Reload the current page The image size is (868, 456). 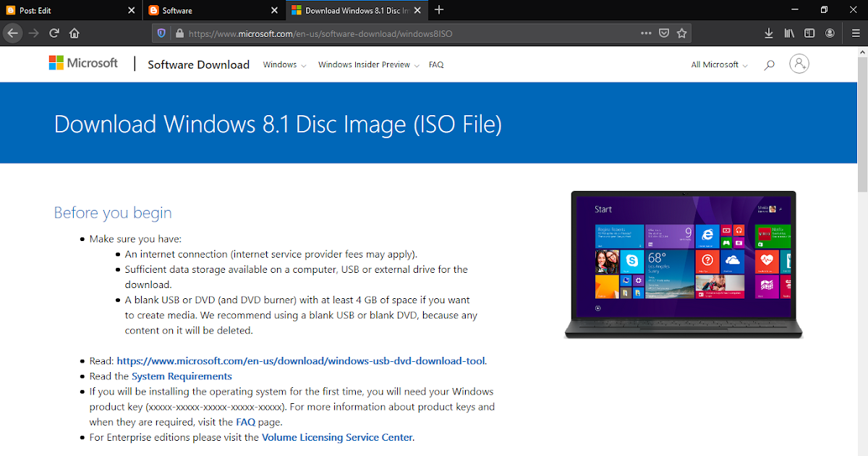point(54,33)
